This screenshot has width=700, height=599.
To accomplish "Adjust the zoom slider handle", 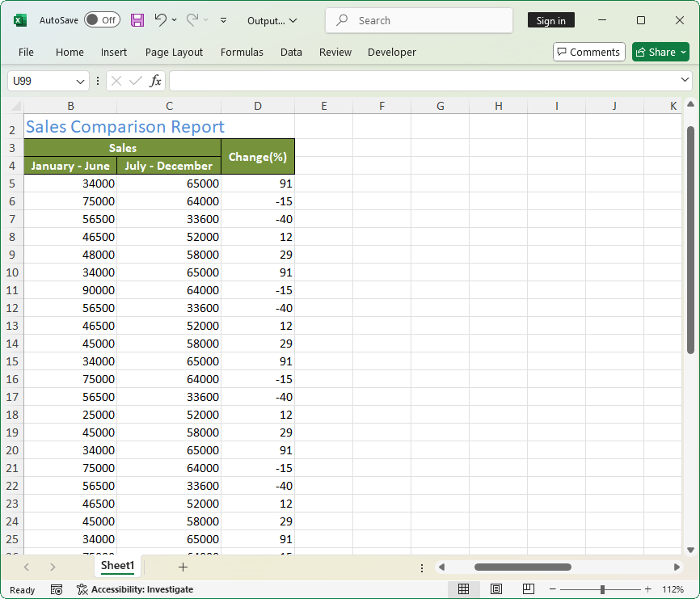I will pos(602,589).
